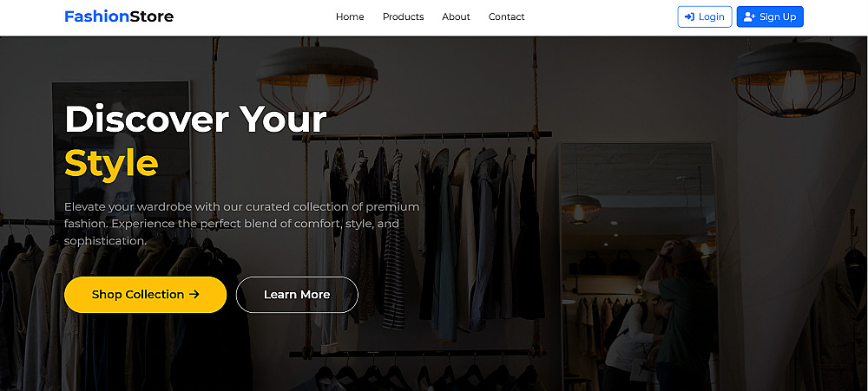Screen dimensions: 868x391
Task: Click the standing mirror in hero image
Action: tap(638, 265)
